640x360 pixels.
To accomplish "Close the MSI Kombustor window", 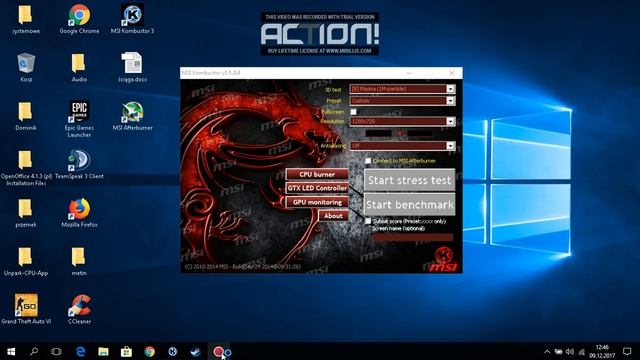I will [451, 73].
